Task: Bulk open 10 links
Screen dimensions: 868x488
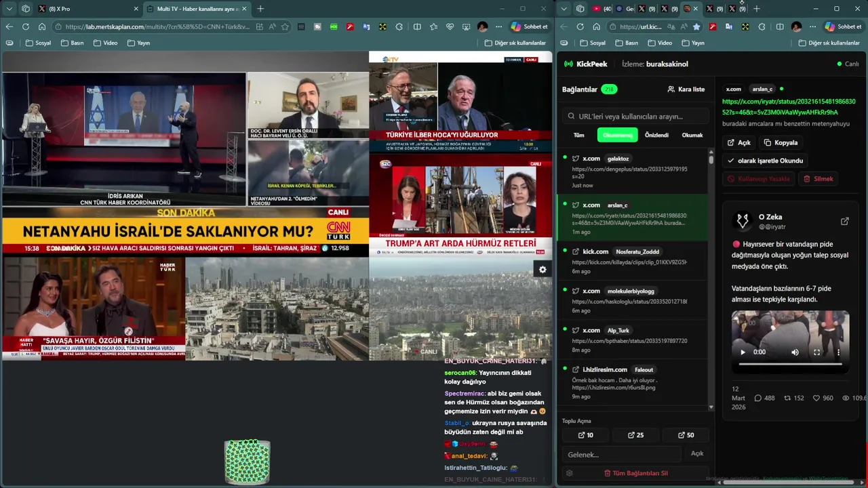Action: tap(586, 435)
